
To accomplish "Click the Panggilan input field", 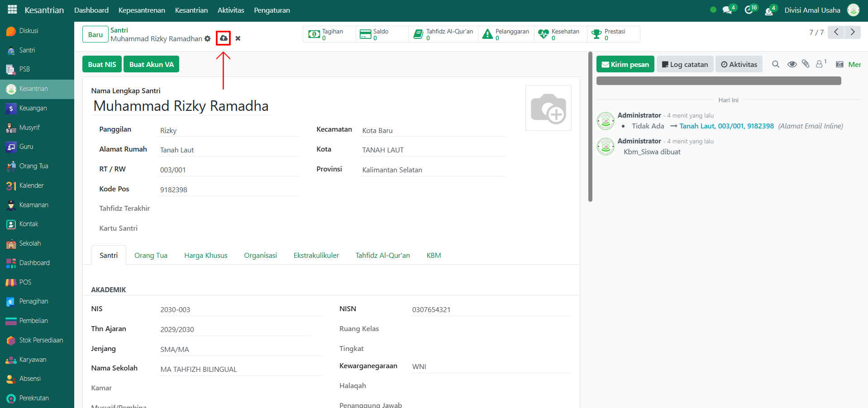I will pos(229,131).
